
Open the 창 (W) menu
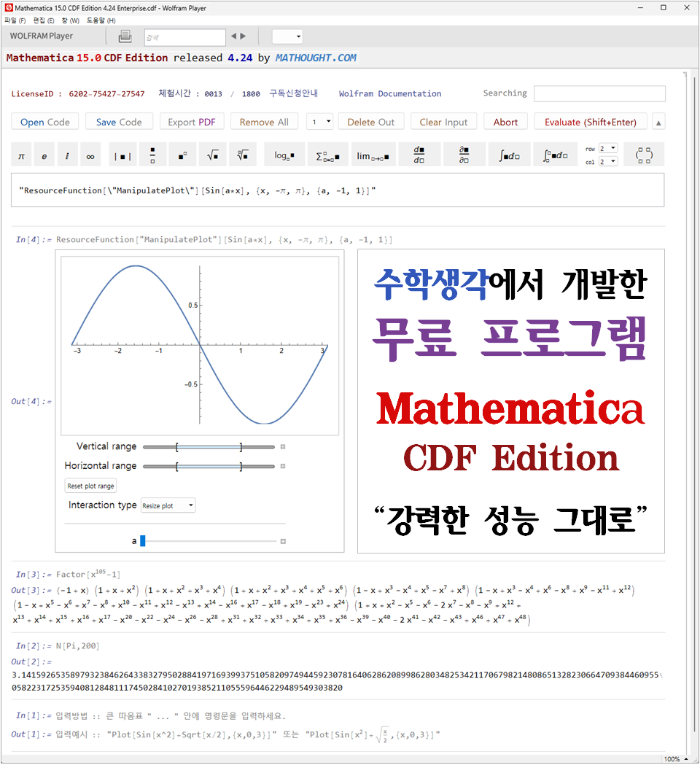pos(70,20)
